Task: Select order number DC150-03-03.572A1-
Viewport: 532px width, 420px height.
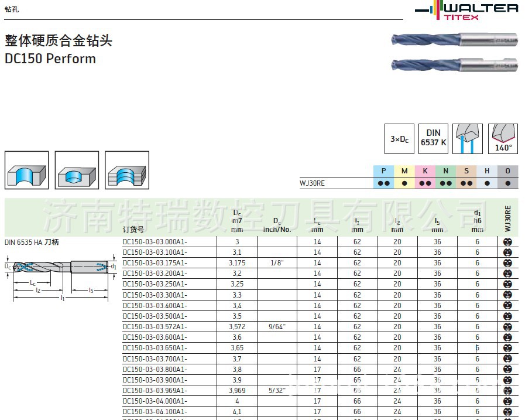Action: [155, 327]
